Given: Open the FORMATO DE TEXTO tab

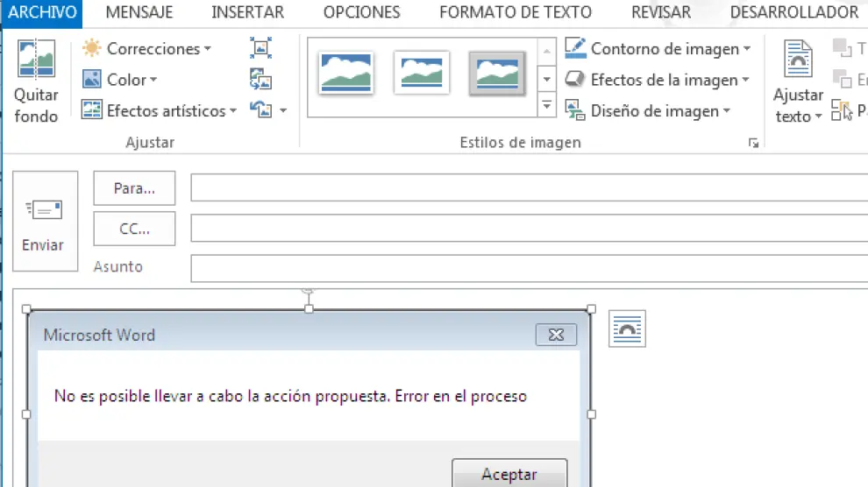Looking at the screenshot, I should tap(515, 12).
